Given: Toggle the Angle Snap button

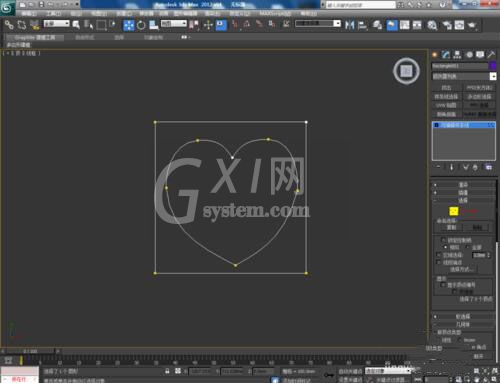Looking at the screenshot, I should [247, 24].
